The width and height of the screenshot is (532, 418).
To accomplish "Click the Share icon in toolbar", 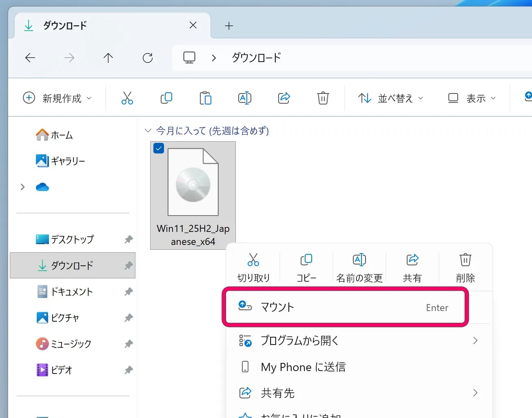I will coord(284,98).
